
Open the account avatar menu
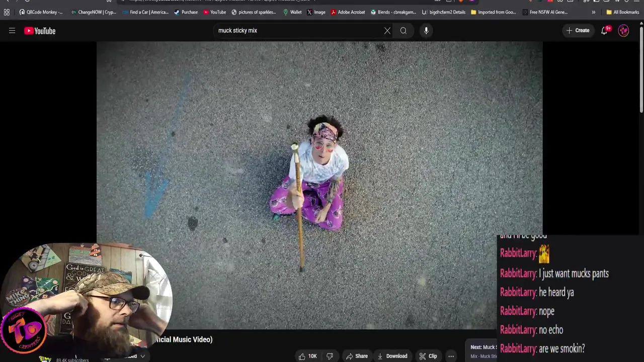tap(623, 31)
